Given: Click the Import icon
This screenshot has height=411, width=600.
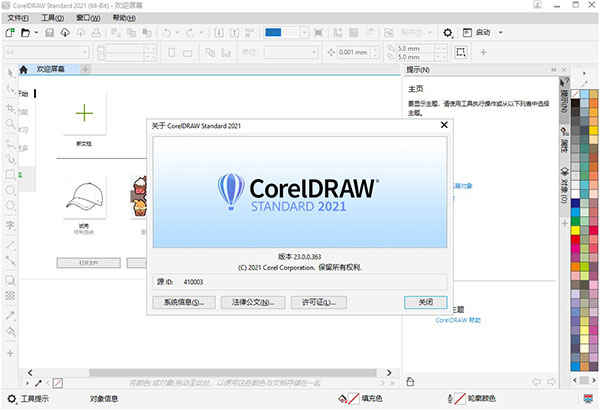Looking at the screenshot, I should click(219, 33).
